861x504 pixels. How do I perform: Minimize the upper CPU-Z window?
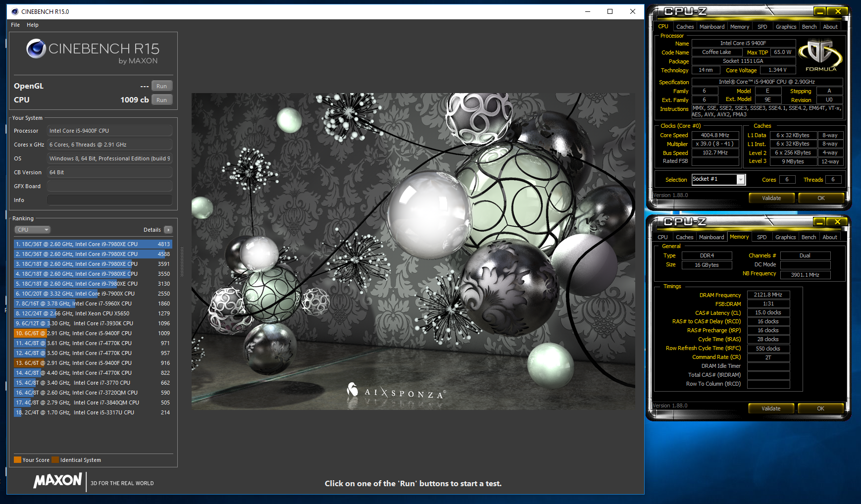point(819,11)
